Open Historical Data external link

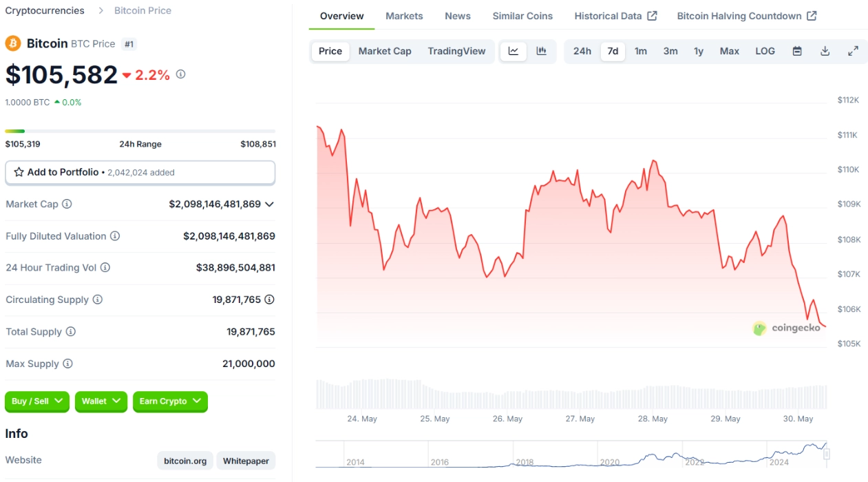[x=615, y=16]
